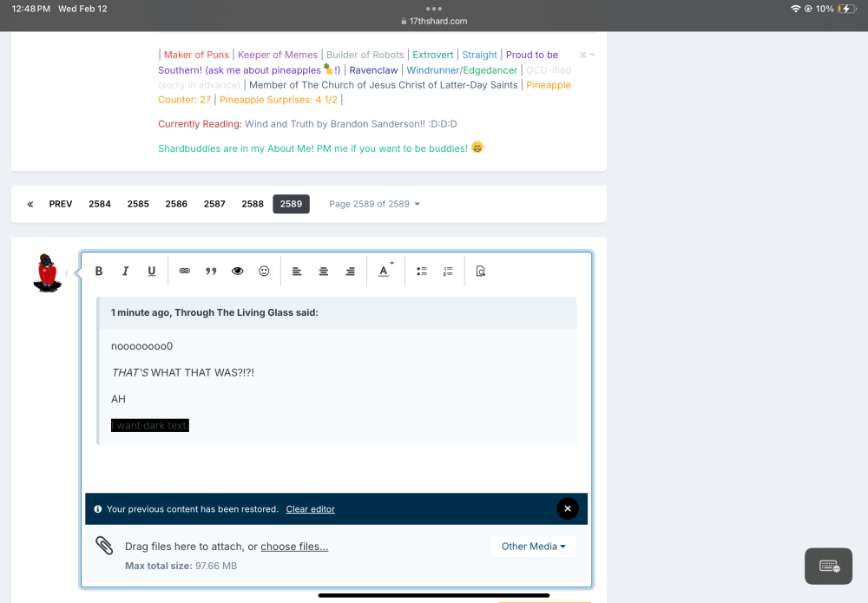Click the user avatar beside editor

click(x=47, y=272)
